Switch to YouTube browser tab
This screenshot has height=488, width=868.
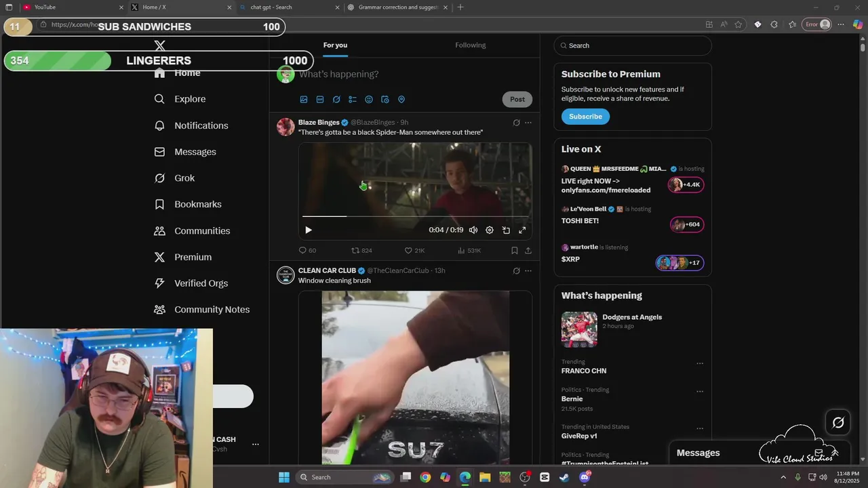click(x=73, y=7)
